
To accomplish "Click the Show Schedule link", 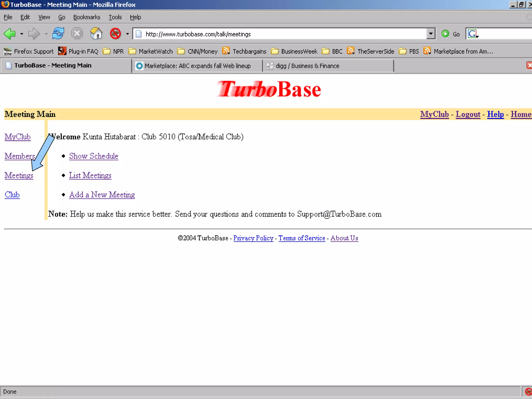I will click(94, 156).
